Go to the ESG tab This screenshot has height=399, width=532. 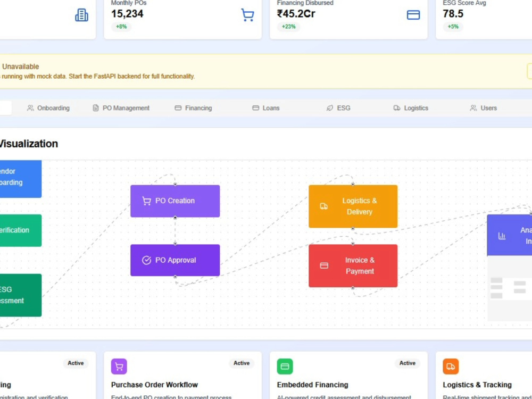coord(338,108)
